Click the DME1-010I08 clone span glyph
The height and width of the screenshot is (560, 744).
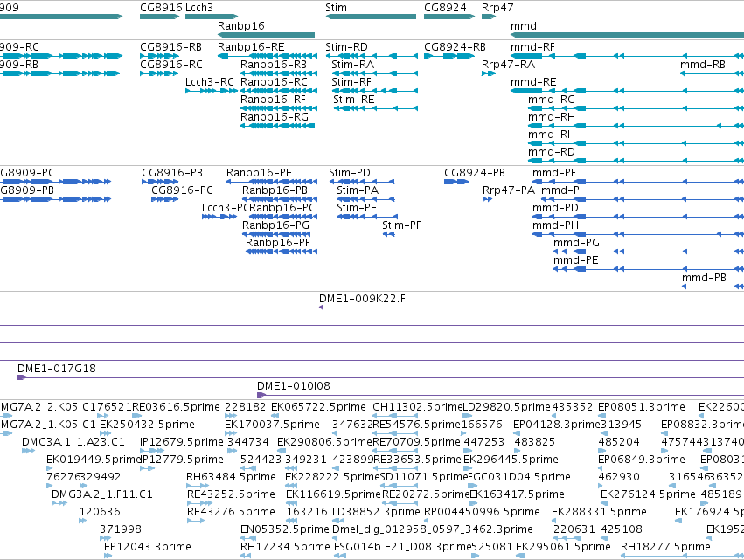click(x=501, y=395)
